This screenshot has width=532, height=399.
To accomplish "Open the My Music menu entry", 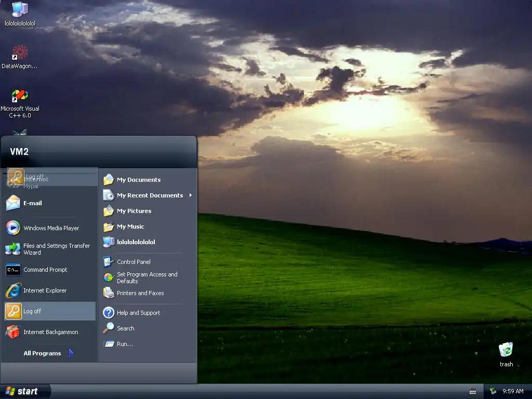I will (x=148, y=227).
